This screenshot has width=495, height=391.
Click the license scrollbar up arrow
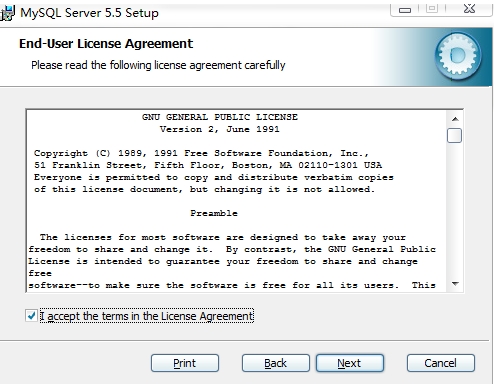pyautogui.click(x=455, y=119)
